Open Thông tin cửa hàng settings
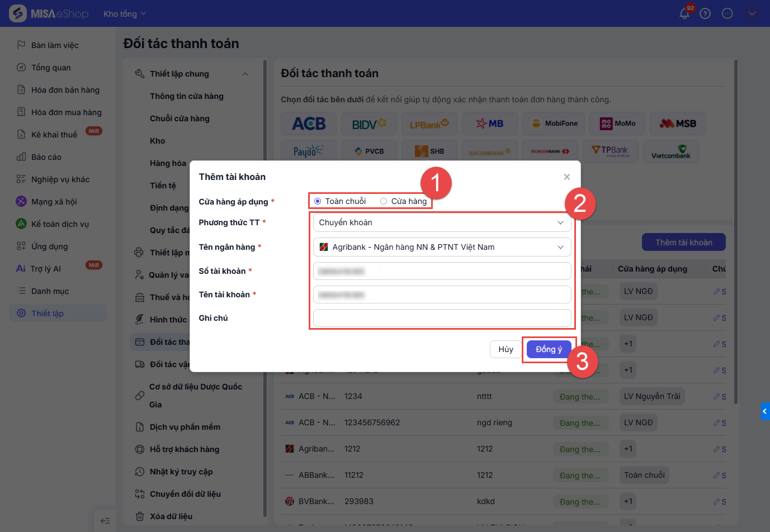Screen dimensions: 770x532 tap(187, 96)
